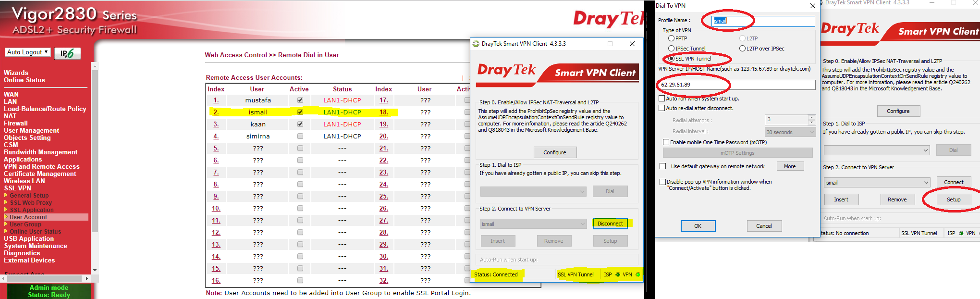Enable mobile One Time Password checkbox
Viewport: 980px width, 299px height.
[666, 142]
